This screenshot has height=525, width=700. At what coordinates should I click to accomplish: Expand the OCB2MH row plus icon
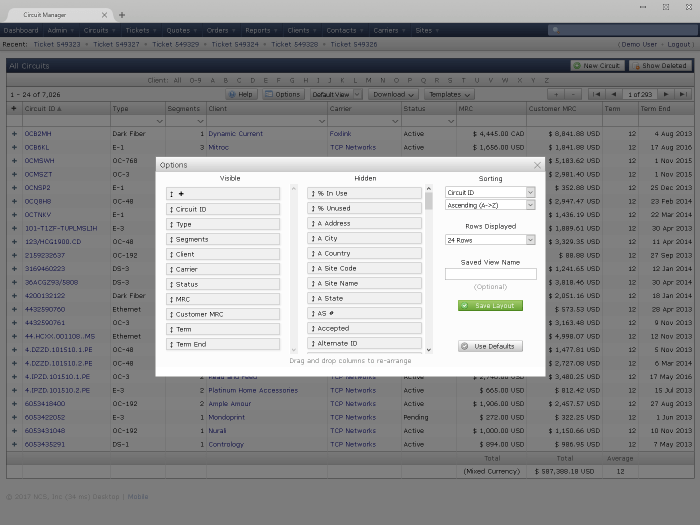[14, 133]
